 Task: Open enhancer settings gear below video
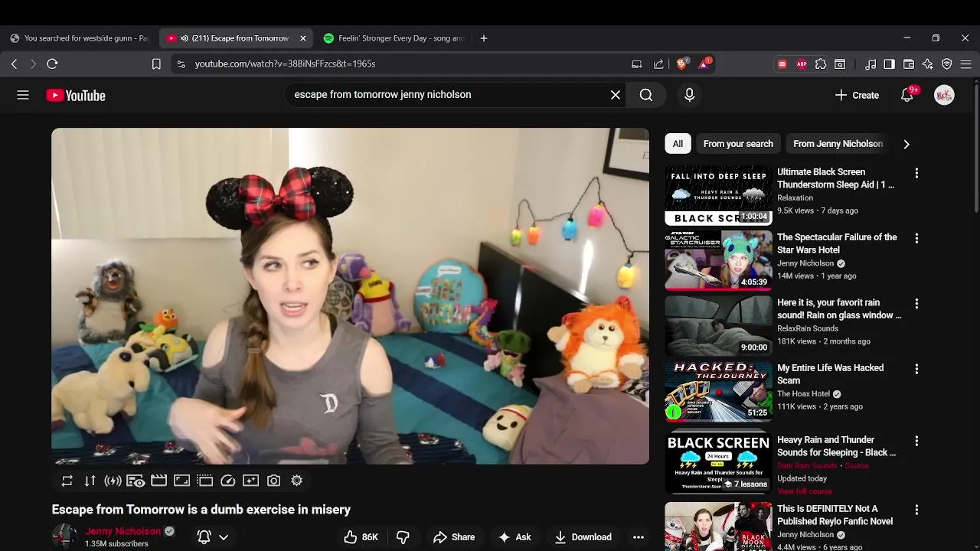pyautogui.click(x=296, y=481)
